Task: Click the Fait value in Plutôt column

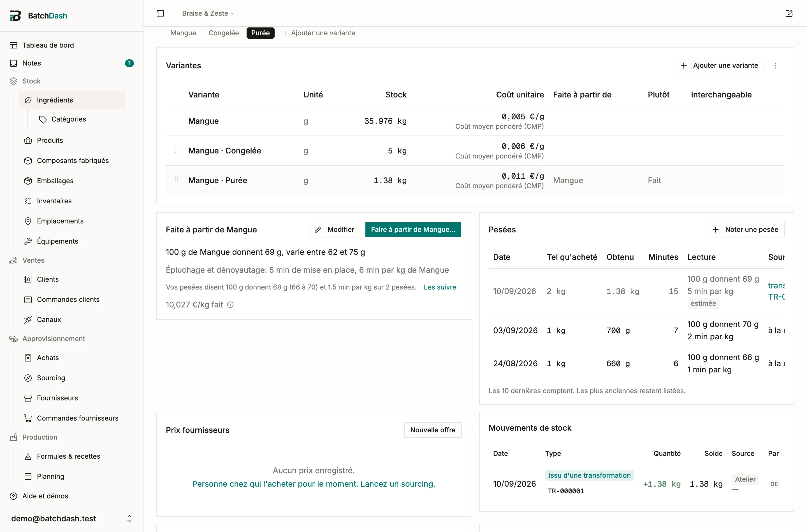Action: point(654,180)
